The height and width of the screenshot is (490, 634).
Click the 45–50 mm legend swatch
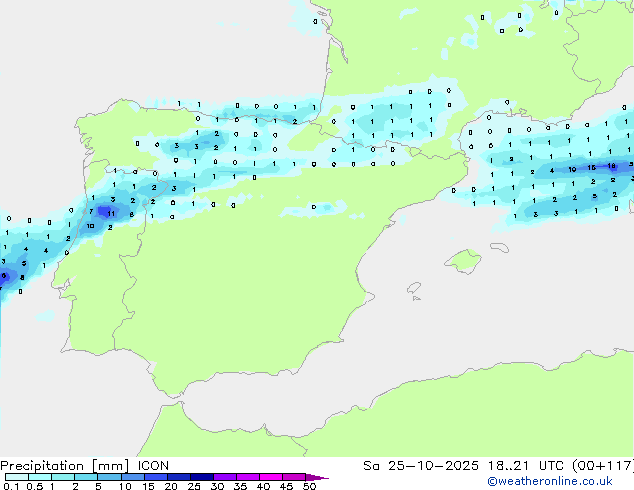294,477
